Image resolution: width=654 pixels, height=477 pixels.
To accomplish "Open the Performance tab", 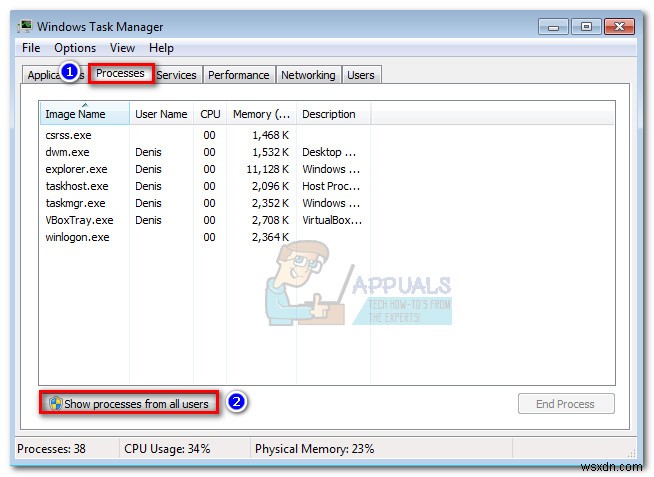I will [x=239, y=75].
